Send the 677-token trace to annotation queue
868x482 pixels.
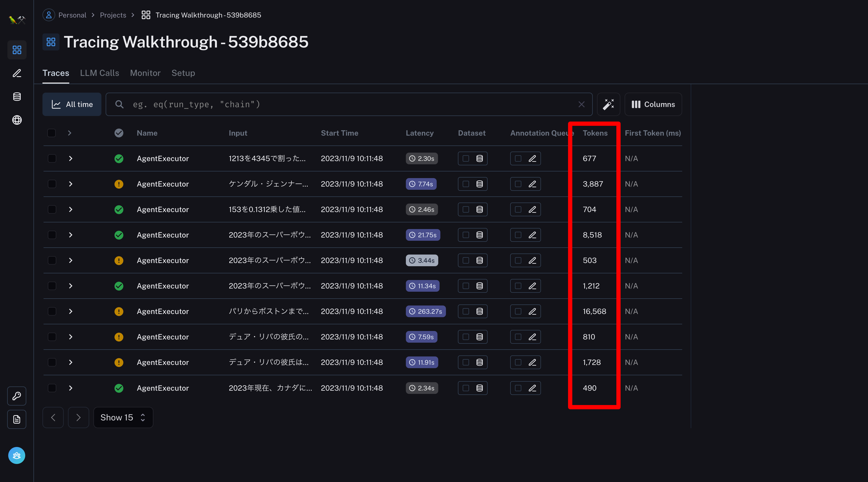pyautogui.click(x=525, y=158)
